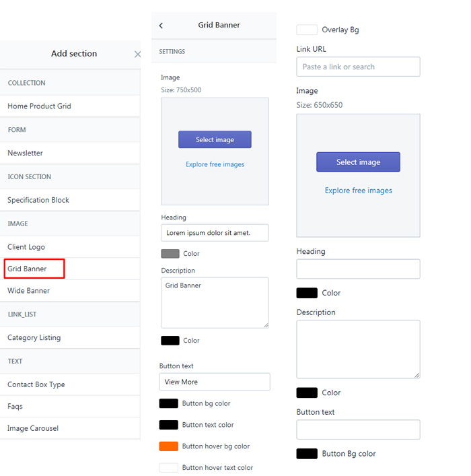
Task: Focus the Button text field showing View More
Action: 215,382
